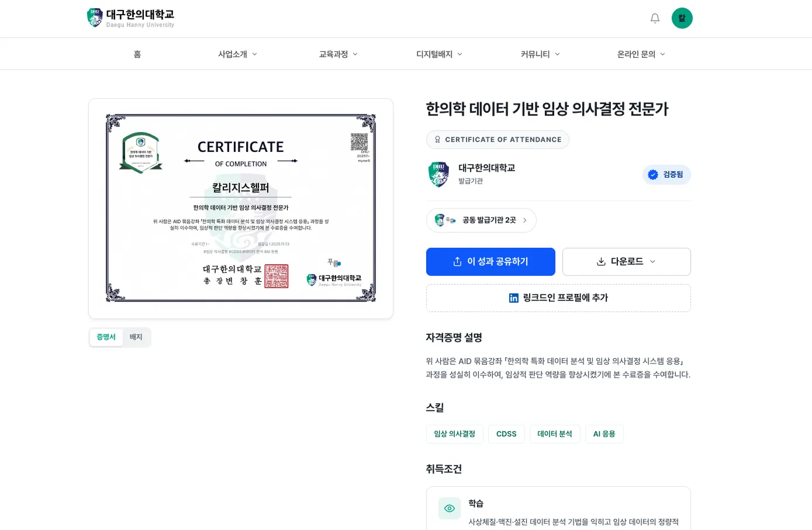
Task: Select the 데이터 분석 skill tag
Action: (x=555, y=434)
